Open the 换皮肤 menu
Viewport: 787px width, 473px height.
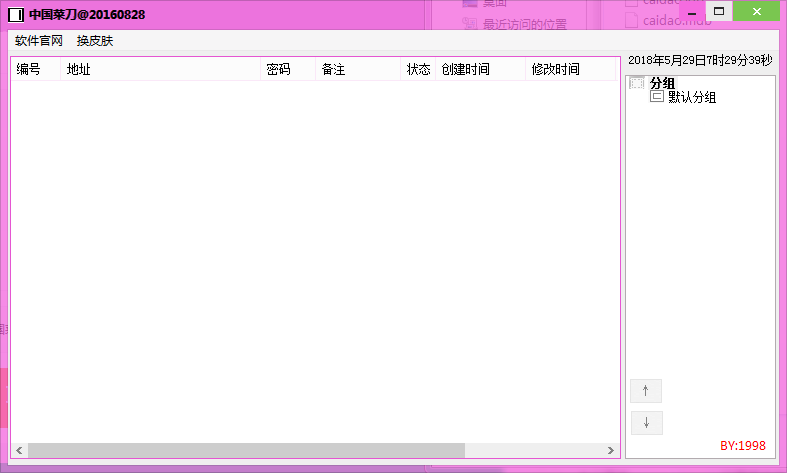95,41
